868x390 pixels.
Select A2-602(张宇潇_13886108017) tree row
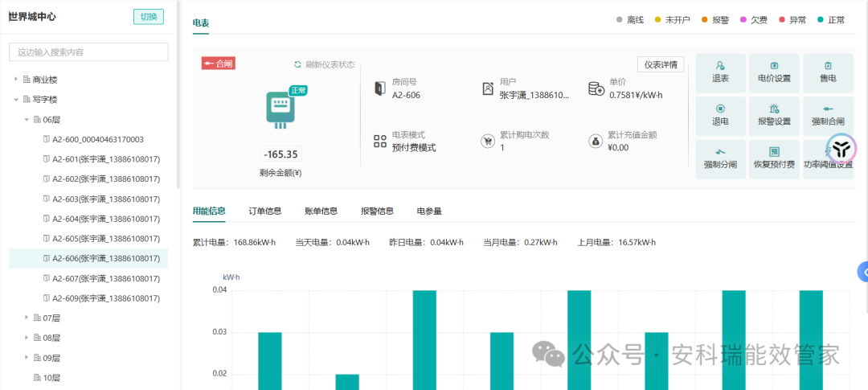tap(88, 179)
